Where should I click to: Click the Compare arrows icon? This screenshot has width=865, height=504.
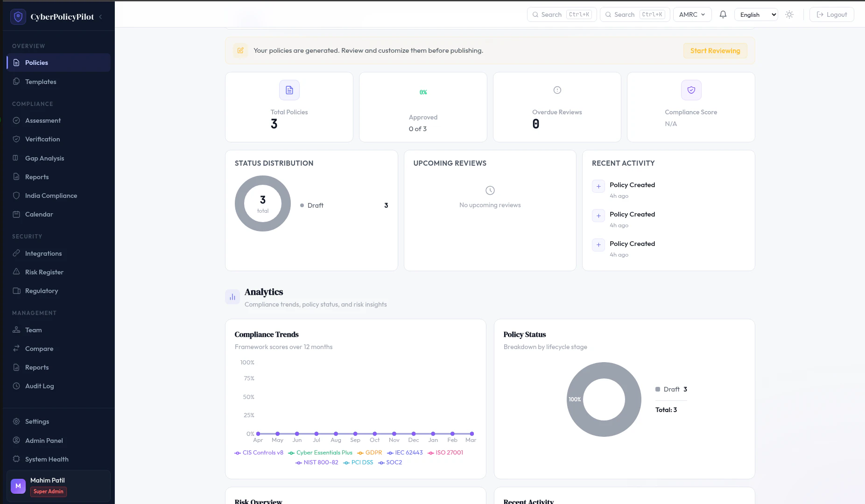pyautogui.click(x=16, y=348)
